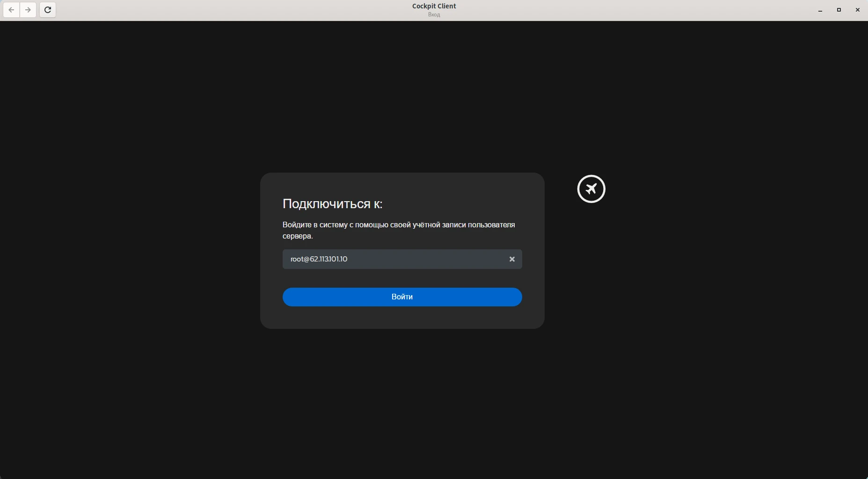Screen dimensions: 868x479
Task: Click Войти to log in
Action: (402, 297)
